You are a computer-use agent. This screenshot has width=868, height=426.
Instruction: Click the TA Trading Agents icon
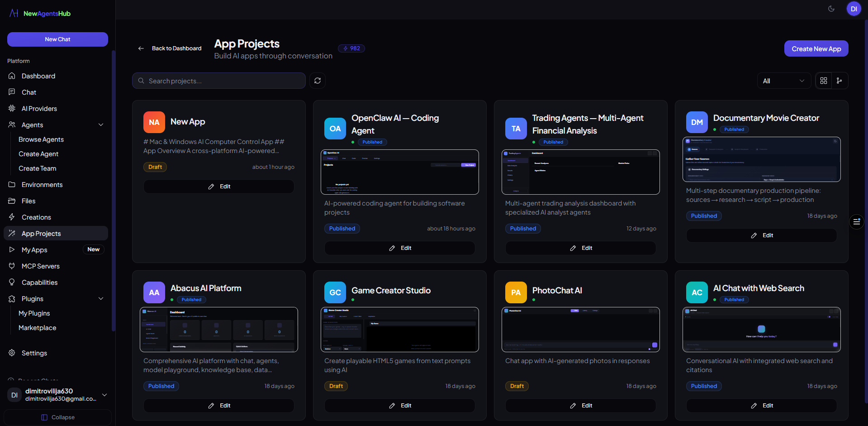(516, 129)
